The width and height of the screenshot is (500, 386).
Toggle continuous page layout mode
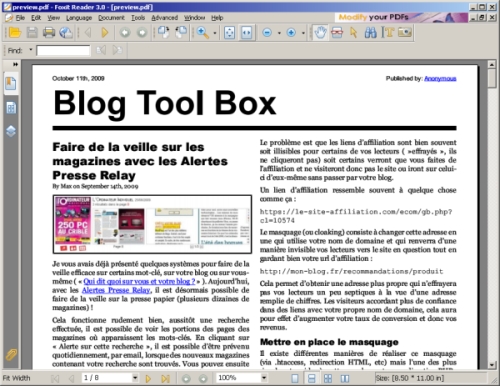(x=311, y=378)
